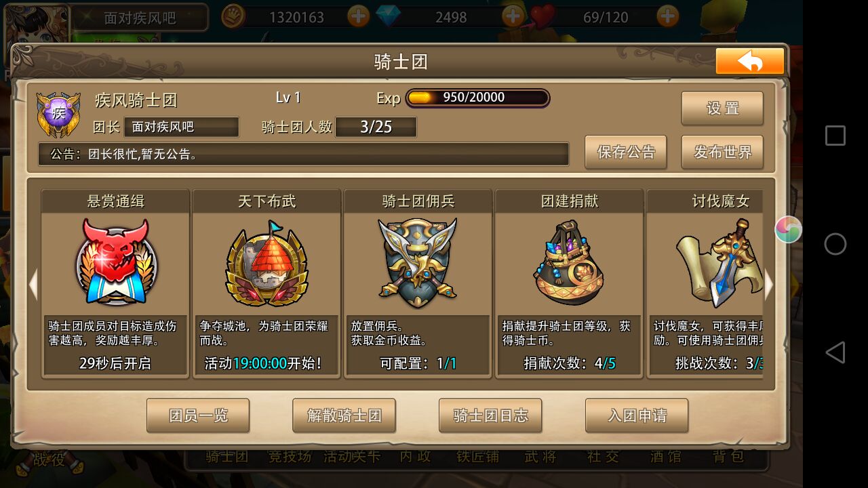
Task: Open the 骑士团日志 log
Action: coord(490,415)
